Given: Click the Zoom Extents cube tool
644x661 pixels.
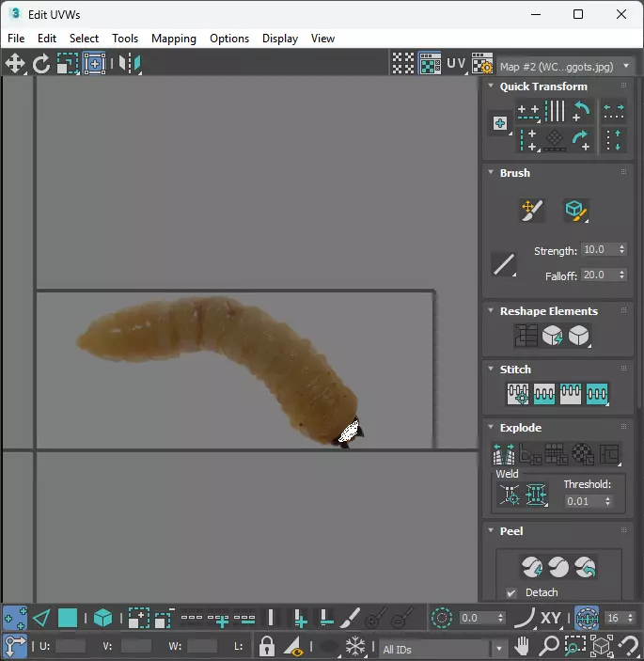Looking at the screenshot, I should 602,645.
